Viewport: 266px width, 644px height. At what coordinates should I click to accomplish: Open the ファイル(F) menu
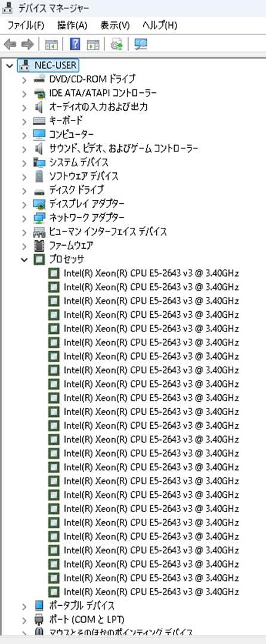pyautogui.click(x=26, y=26)
